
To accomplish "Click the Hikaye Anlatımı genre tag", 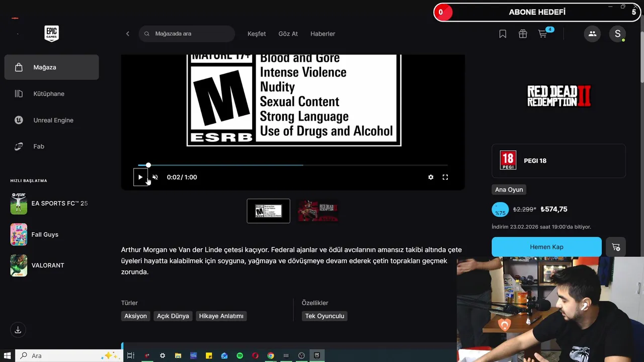I will (x=221, y=316).
